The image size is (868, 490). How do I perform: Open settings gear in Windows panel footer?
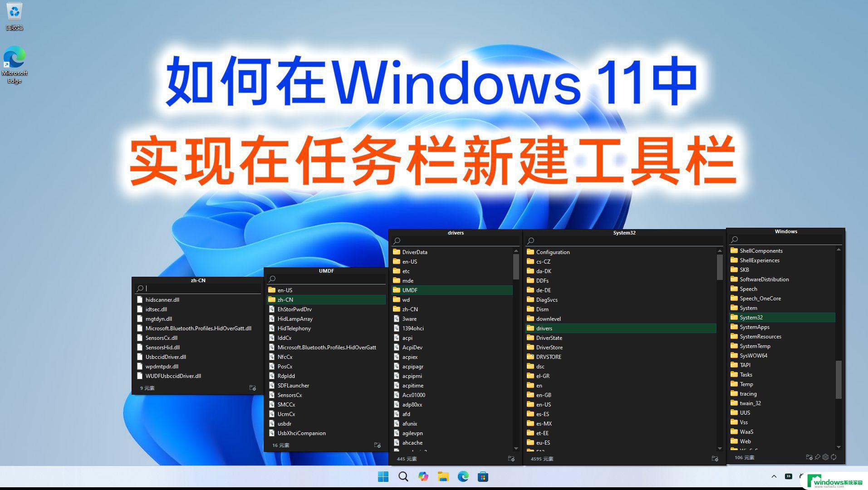[x=825, y=457]
